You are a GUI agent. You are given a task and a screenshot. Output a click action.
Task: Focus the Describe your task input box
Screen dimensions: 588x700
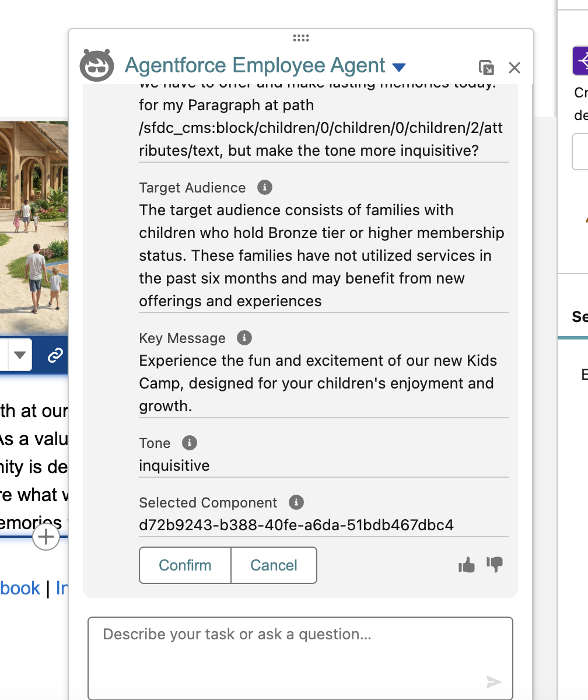(x=300, y=658)
